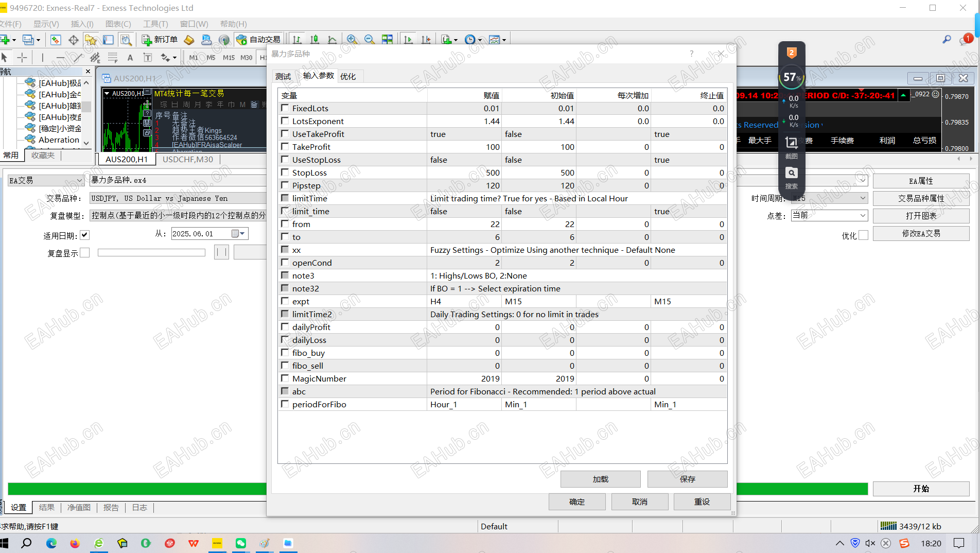Open the from-date calendar dropdown
The width and height of the screenshot is (980, 553).
(x=239, y=234)
